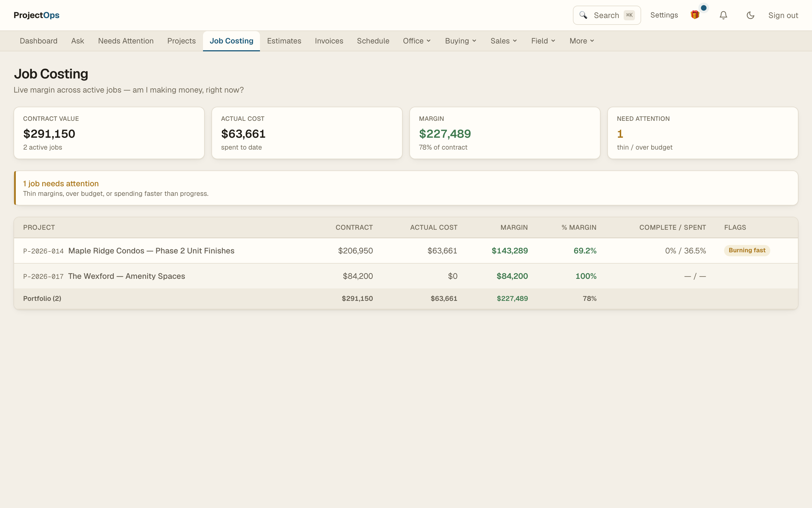The width and height of the screenshot is (812, 508).
Task: Click the $206,950 contract value
Action: point(355,251)
